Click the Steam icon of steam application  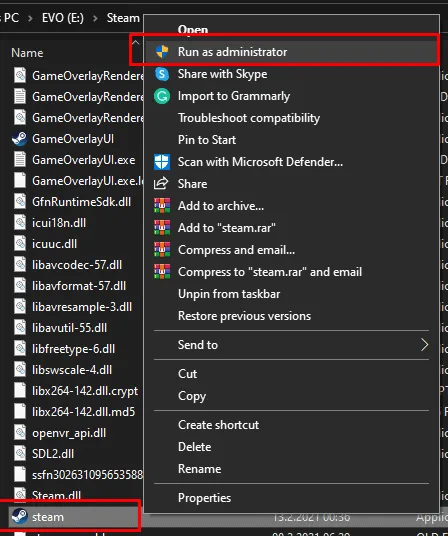click(19, 516)
